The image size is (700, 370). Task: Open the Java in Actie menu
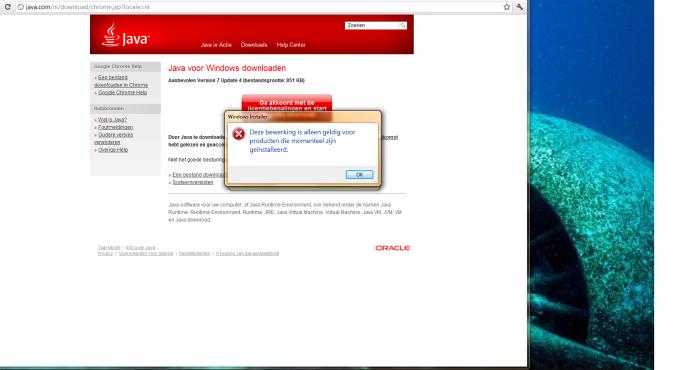(x=216, y=45)
